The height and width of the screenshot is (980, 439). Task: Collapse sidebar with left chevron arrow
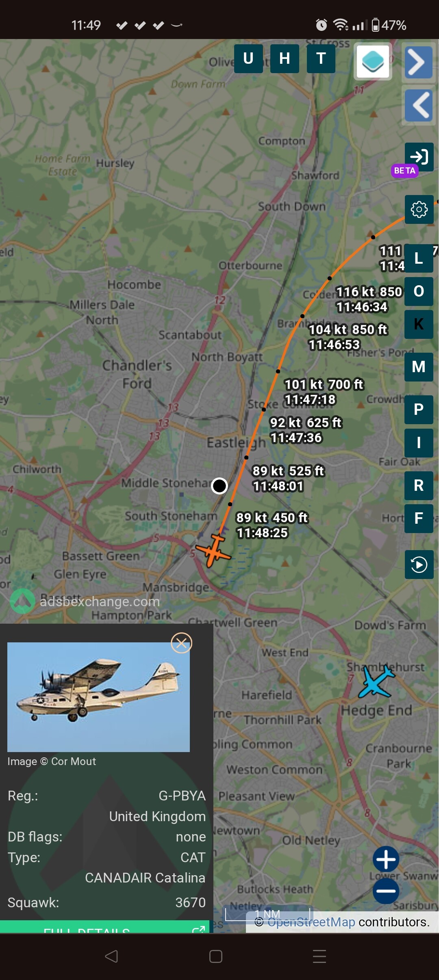tap(419, 105)
